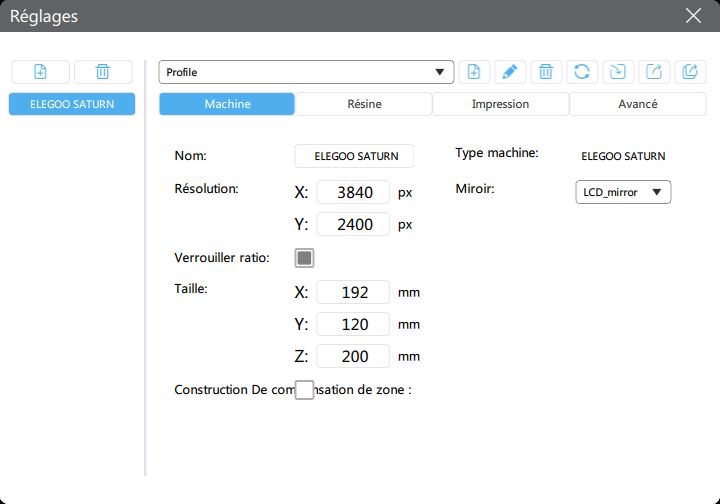The width and height of the screenshot is (720, 504).
Task: Export profile with single outward arrow icon
Action: 654,72
